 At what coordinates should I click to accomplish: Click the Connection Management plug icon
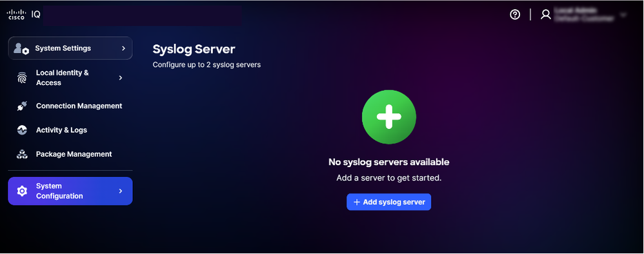(x=22, y=106)
